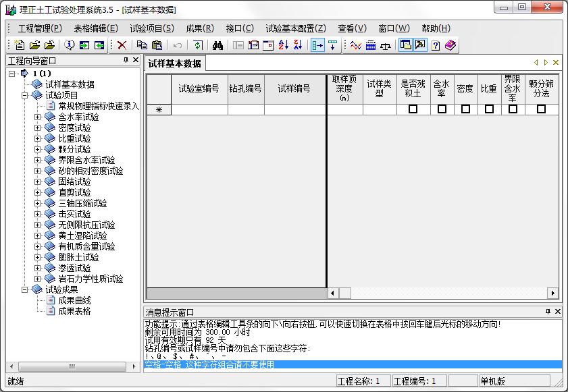Click the balance scale icon
This screenshot has height=392, width=568.
coord(386,45)
